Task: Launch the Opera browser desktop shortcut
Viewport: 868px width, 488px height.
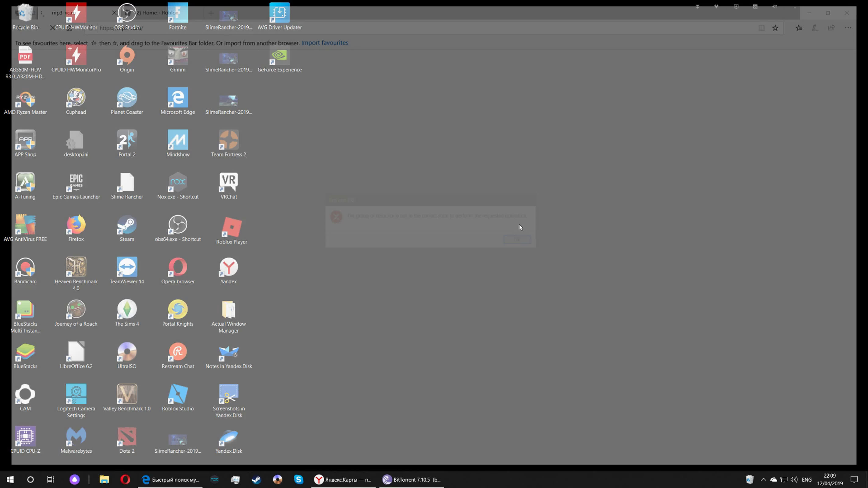Action: pyautogui.click(x=178, y=271)
